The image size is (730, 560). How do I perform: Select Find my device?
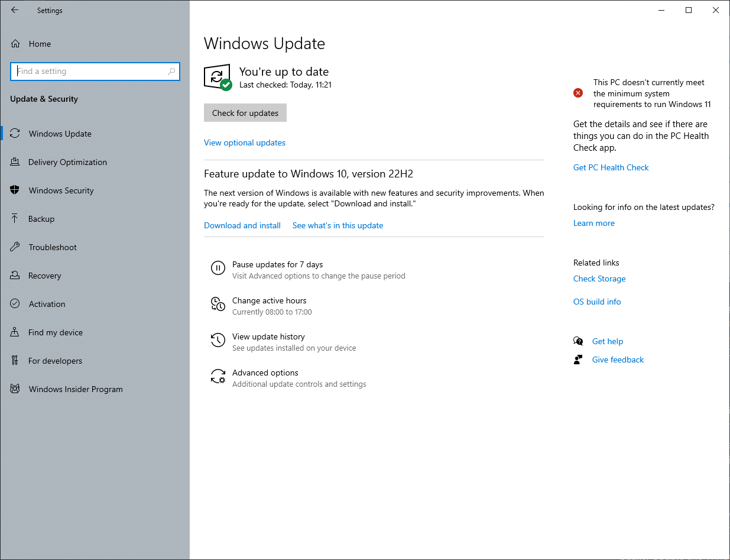[x=95, y=332]
